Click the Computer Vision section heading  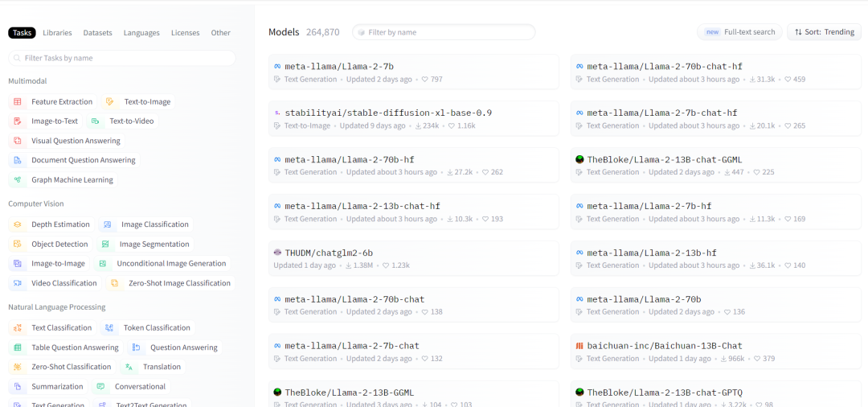36,203
